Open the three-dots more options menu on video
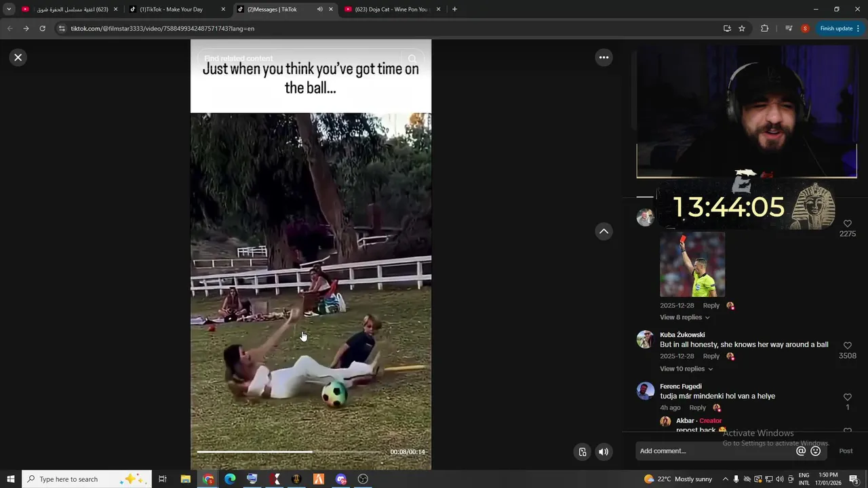Screen dimensions: 868x488 pyautogui.click(x=604, y=58)
